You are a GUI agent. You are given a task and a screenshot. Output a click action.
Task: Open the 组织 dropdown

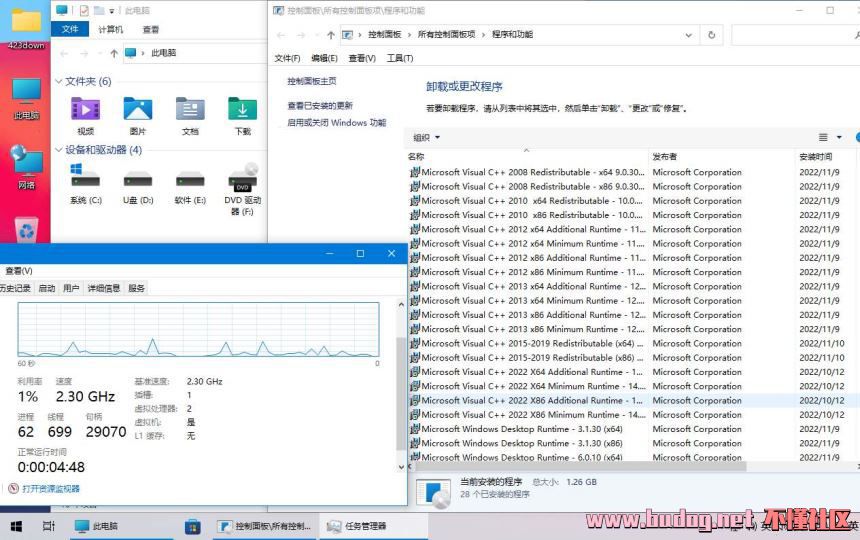[426, 137]
